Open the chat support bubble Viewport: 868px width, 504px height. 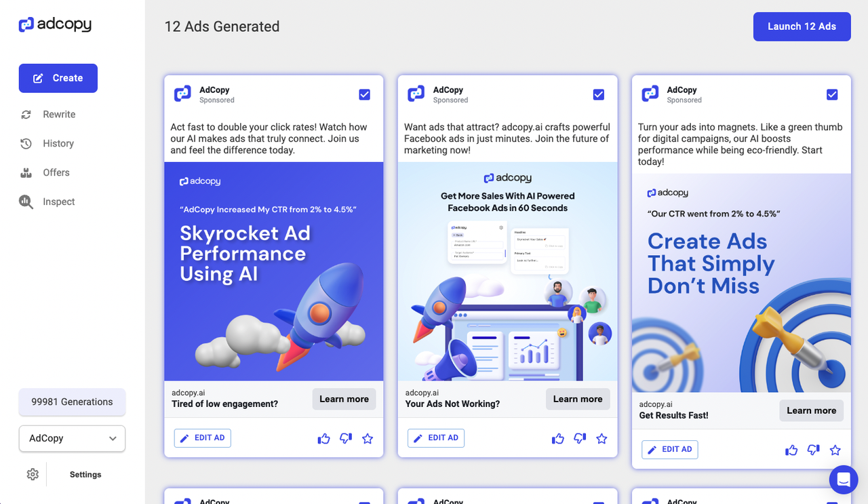pyautogui.click(x=844, y=480)
